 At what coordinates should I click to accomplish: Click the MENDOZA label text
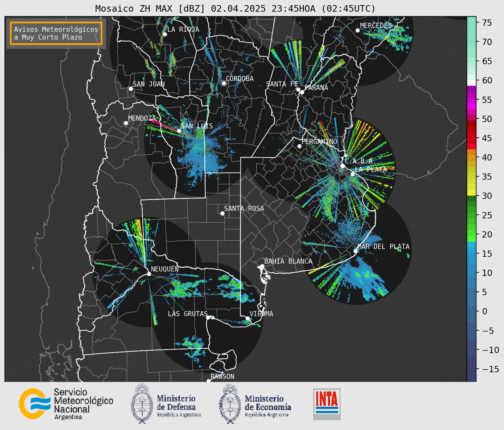pyautogui.click(x=142, y=118)
